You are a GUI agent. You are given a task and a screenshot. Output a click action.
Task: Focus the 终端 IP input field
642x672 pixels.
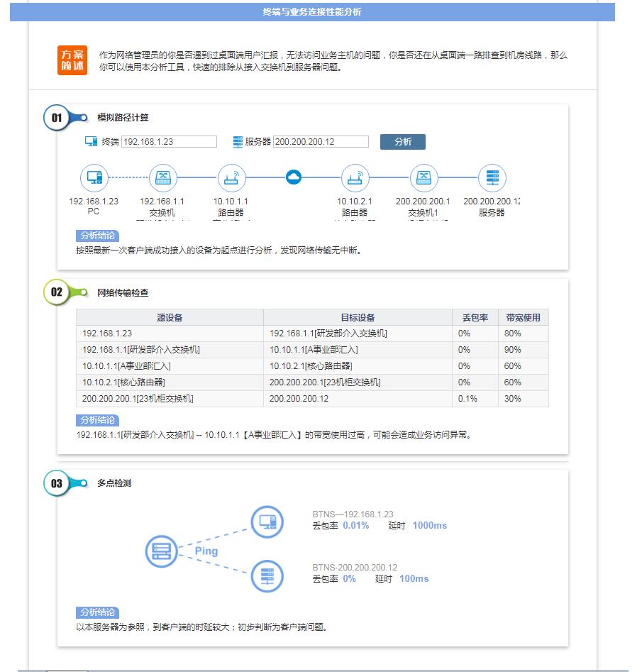[169, 142]
